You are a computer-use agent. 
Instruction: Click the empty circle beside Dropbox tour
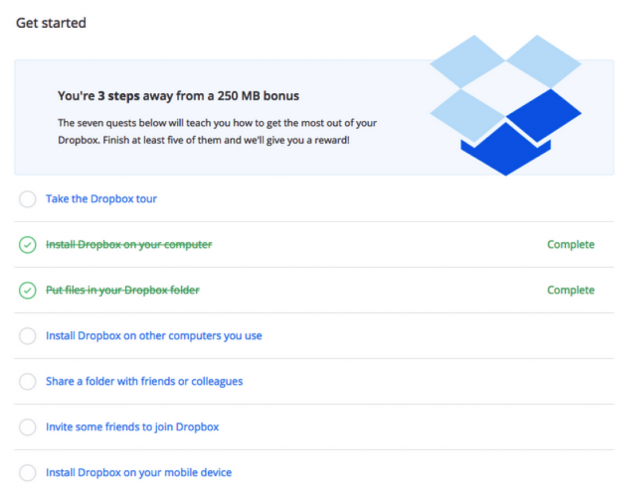[28, 199]
